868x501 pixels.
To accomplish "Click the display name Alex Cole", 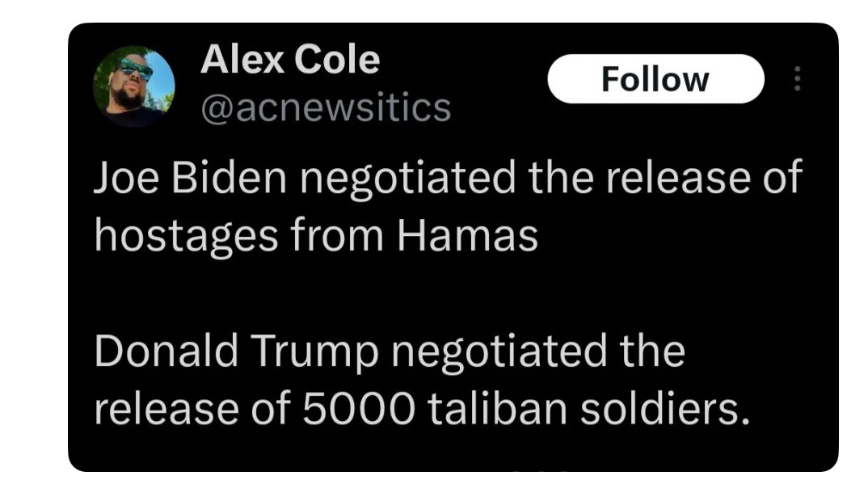I will pos(289,60).
